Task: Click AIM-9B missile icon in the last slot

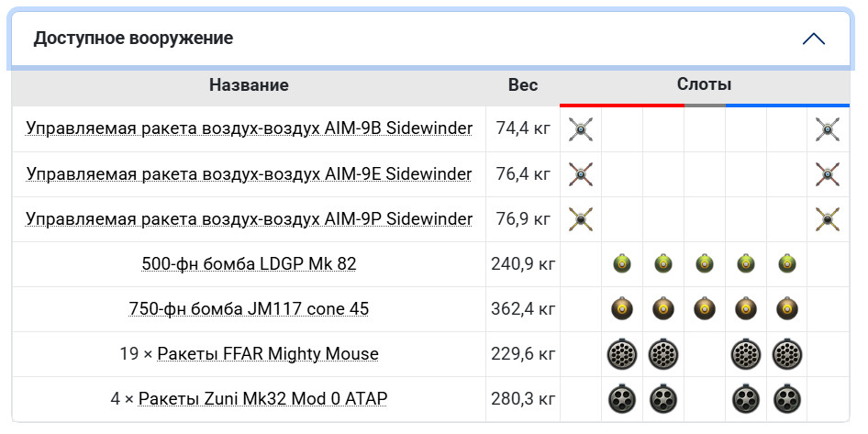Action: pos(828,129)
